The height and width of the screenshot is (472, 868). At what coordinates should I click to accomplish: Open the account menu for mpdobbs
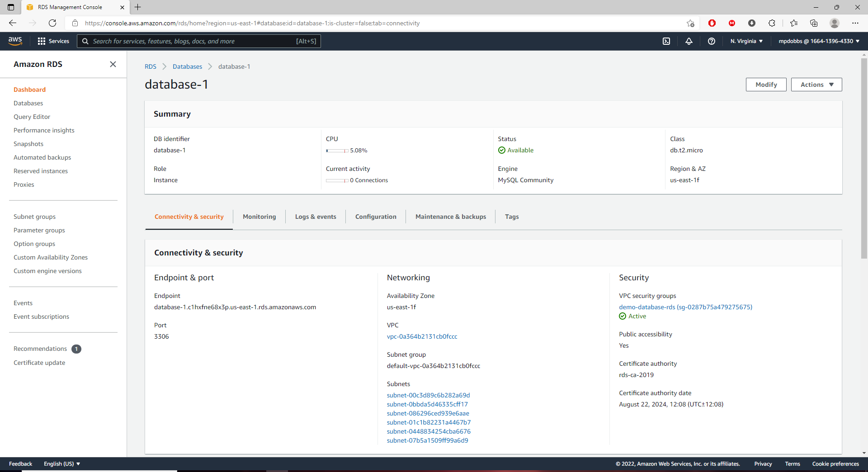click(819, 41)
